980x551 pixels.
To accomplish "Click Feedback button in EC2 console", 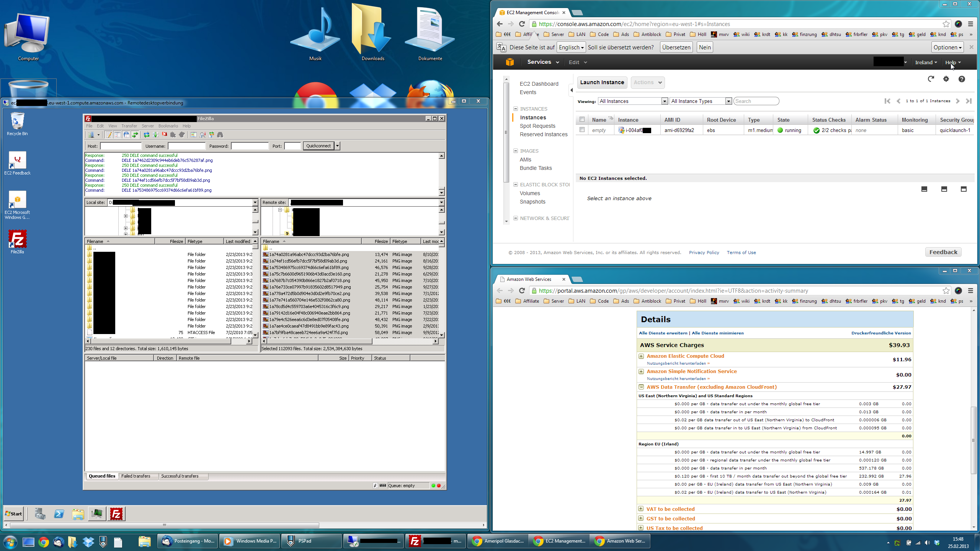I will (943, 252).
